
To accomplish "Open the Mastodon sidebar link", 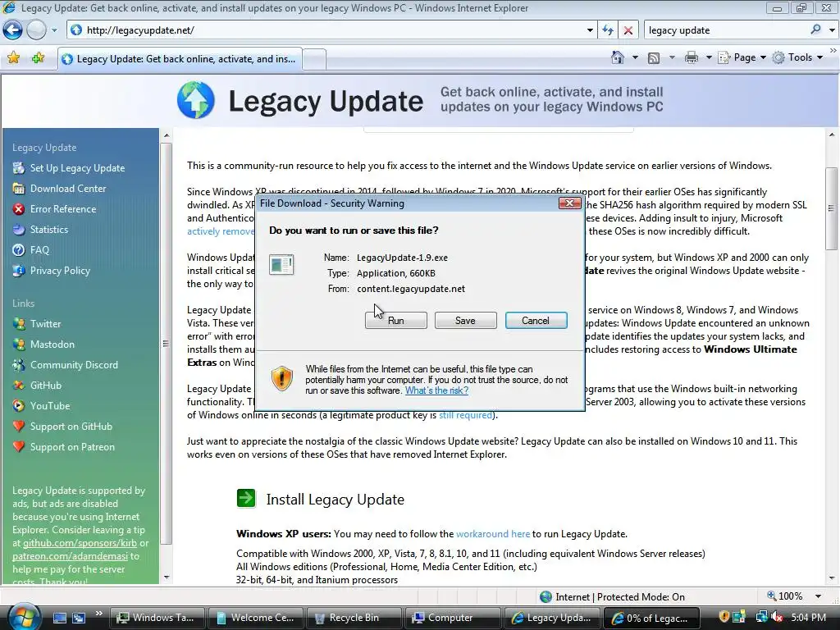I will (x=52, y=345).
